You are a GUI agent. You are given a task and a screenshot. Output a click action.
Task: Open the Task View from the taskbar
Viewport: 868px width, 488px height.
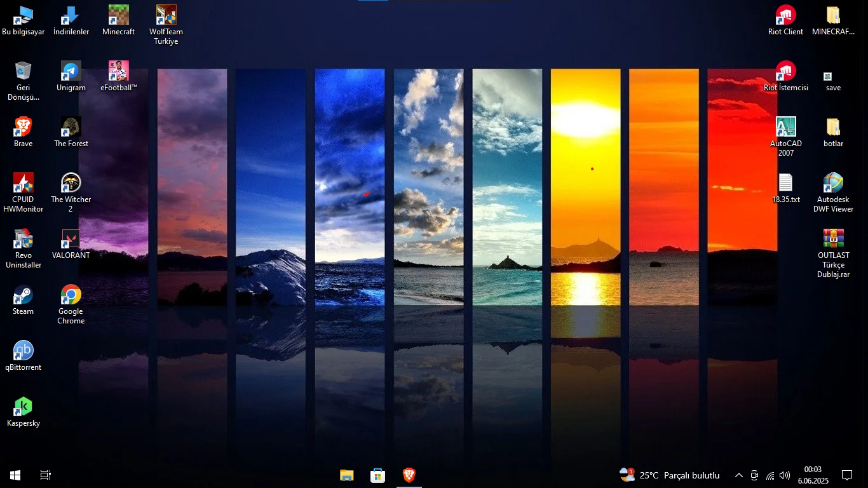coord(44,475)
